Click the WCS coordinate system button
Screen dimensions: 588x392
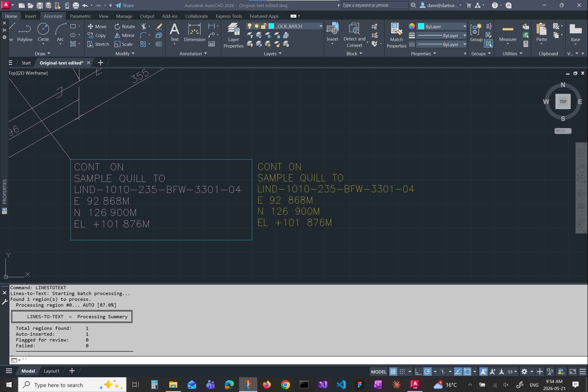(x=562, y=131)
